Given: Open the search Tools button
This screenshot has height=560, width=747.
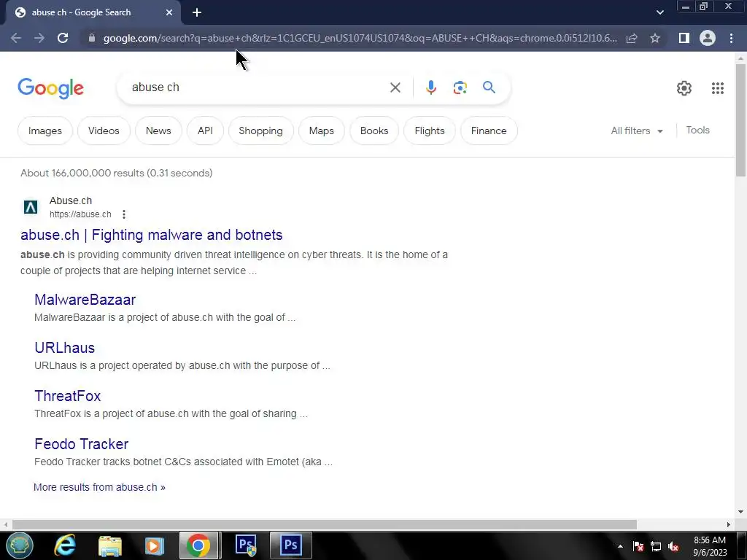Looking at the screenshot, I should coord(697,131).
